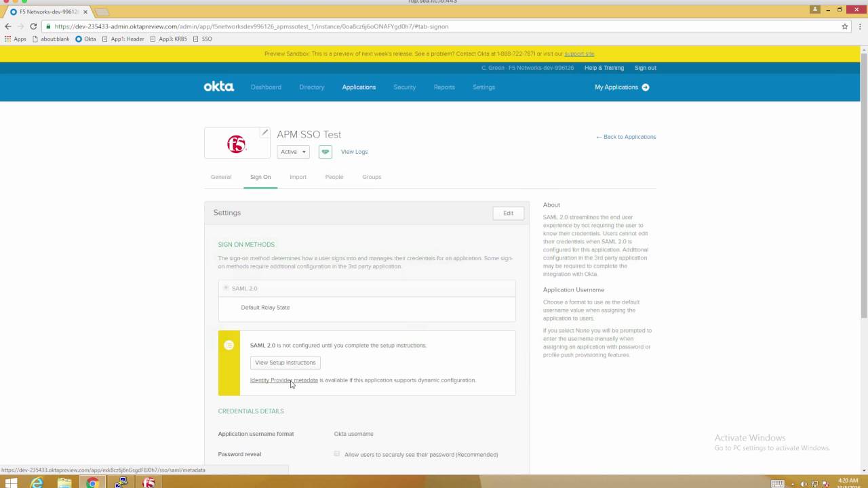
Task: Open Okta bookmark in bookmarks bar
Action: coord(85,39)
